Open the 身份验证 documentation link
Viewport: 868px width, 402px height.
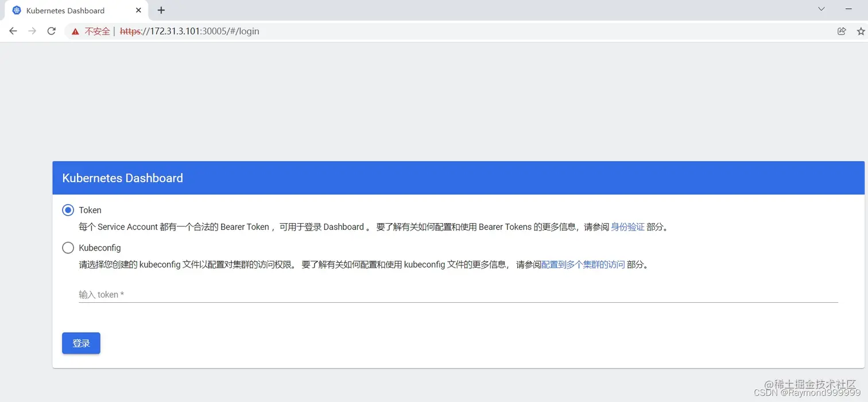coord(628,227)
